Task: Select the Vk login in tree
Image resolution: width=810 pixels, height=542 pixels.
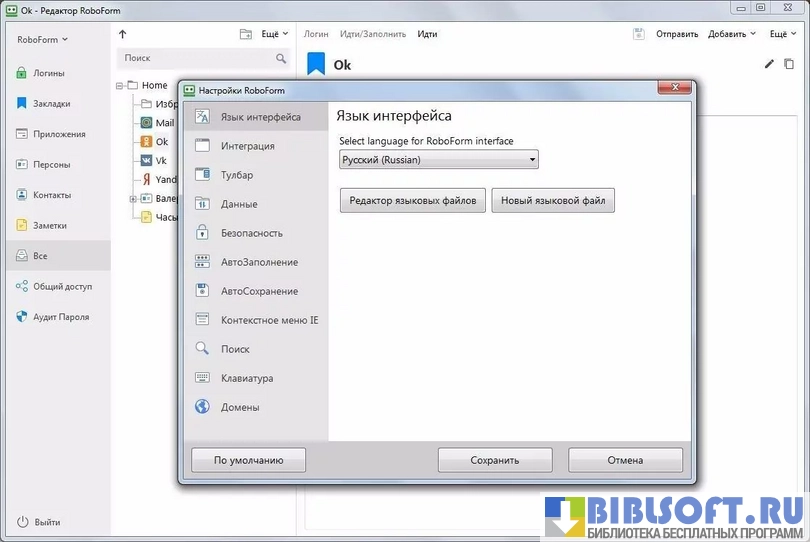Action: point(160,160)
